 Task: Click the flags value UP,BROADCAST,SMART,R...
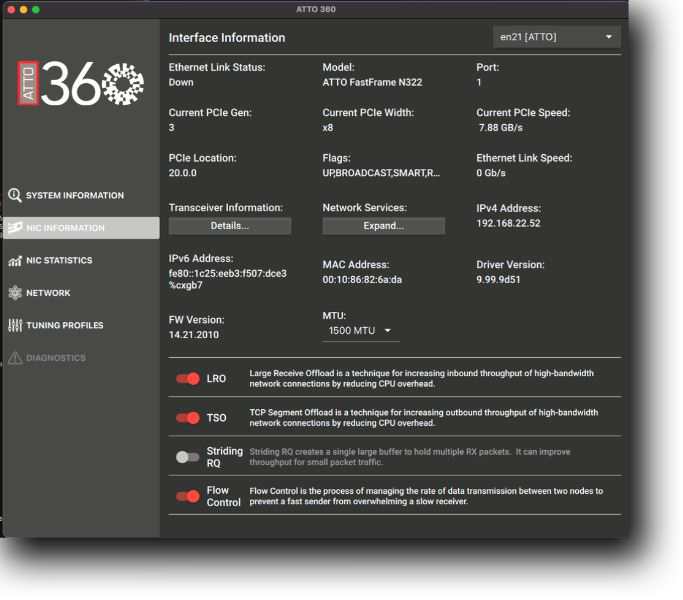[381, 173]
